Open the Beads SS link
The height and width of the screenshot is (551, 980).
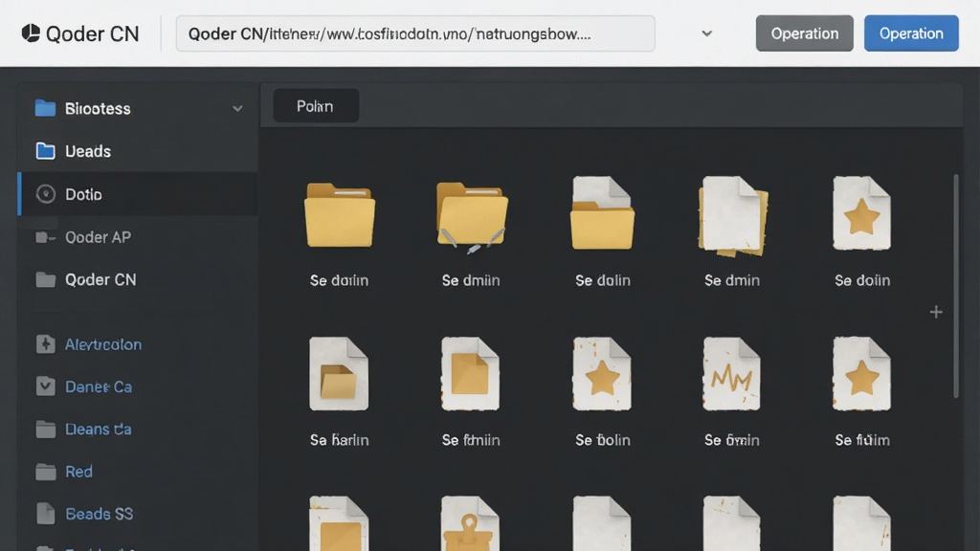tap(99, 514)
